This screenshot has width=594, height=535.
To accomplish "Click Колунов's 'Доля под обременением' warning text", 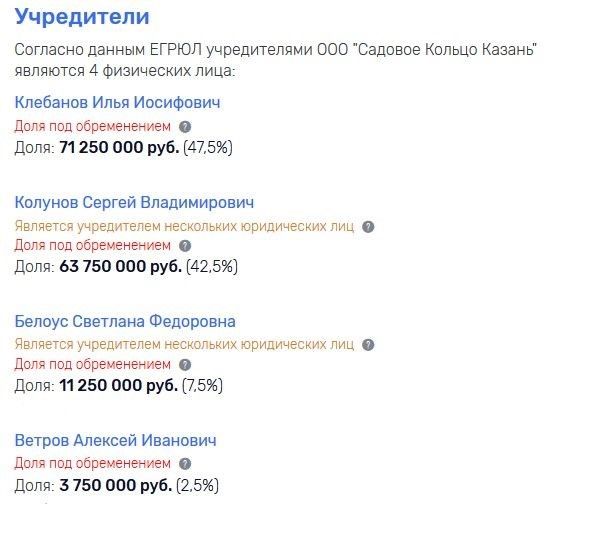I will [x=93, y=246].
